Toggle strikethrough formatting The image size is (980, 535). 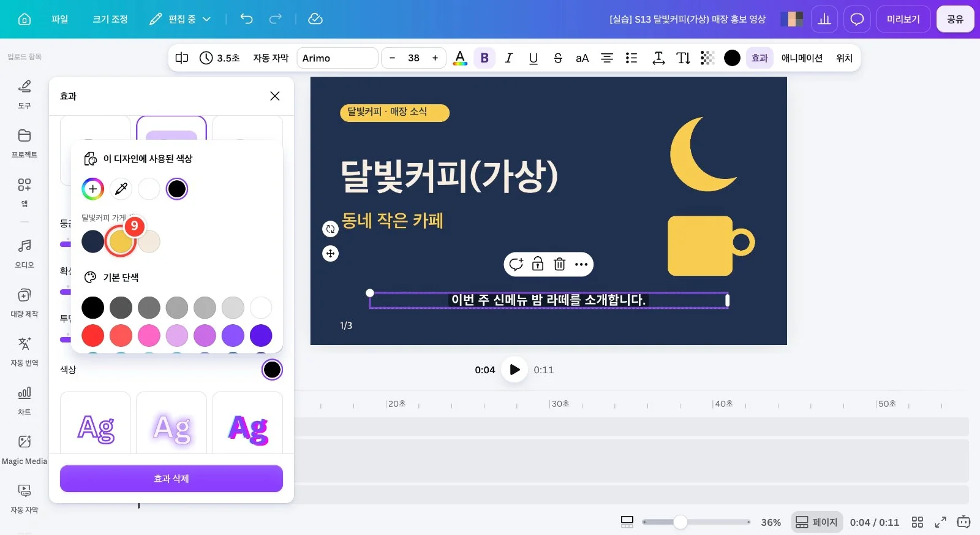coord(557,58)
